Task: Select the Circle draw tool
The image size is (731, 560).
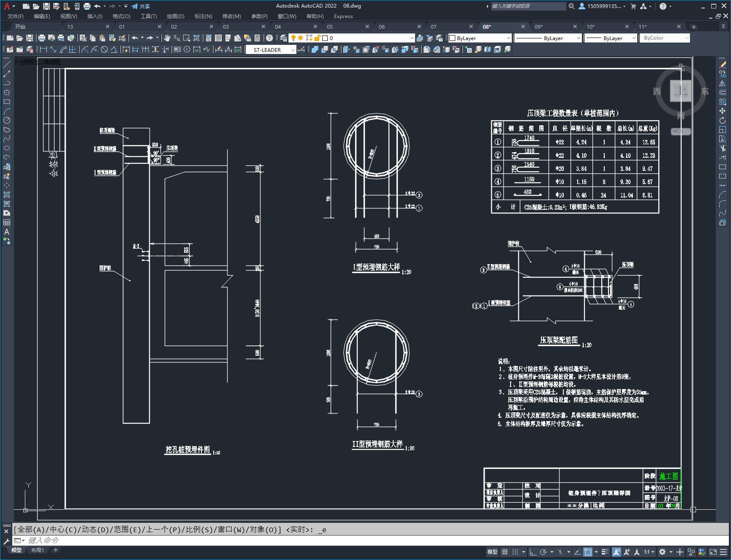Action: tap(7, 120)
